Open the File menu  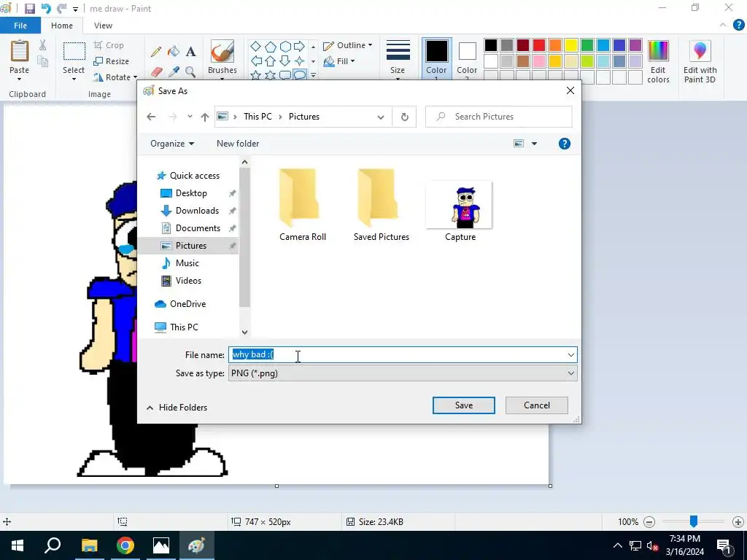click(x=20, y=26)
